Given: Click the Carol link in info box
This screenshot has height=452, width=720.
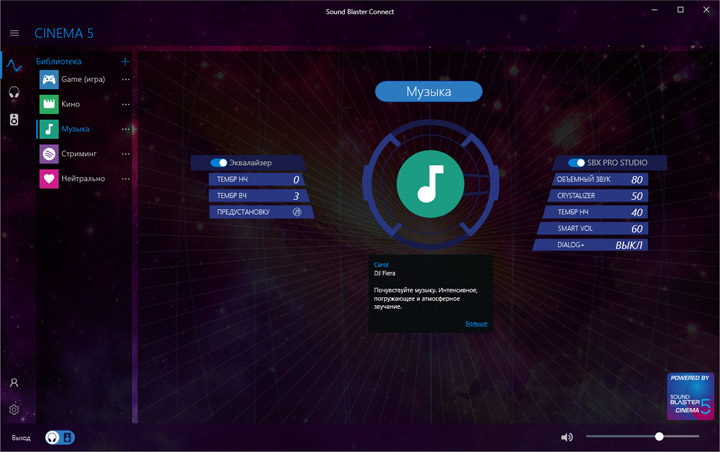Looking at the screenshot, I should click(x=381, y=265).
